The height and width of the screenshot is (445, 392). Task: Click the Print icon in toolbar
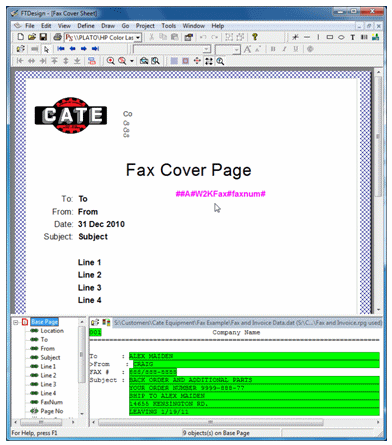click(57, 37)
